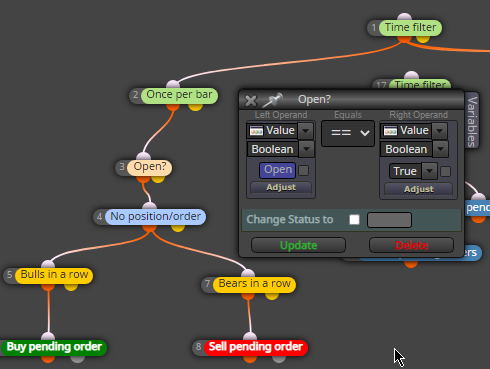490x369 pixels.
Task: Click the number 8 badge of Sell pending order
Action: pyautogui.click(x=198, y=347)
